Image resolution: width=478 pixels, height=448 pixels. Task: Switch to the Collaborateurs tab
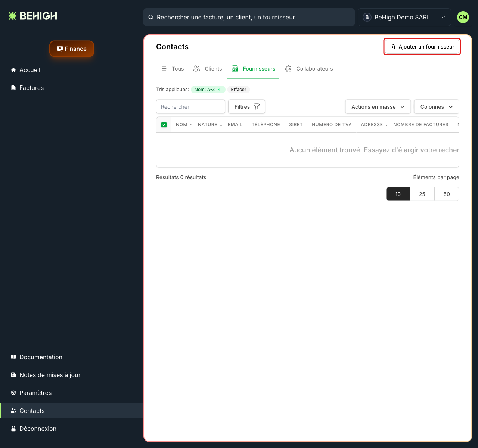pos(309,69)
